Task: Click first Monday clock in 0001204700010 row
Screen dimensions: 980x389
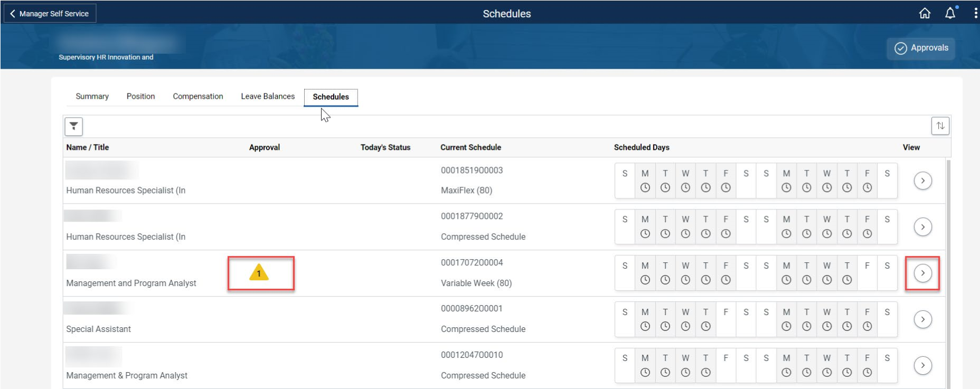Action: pyautogui.click(x=645, y=372)
